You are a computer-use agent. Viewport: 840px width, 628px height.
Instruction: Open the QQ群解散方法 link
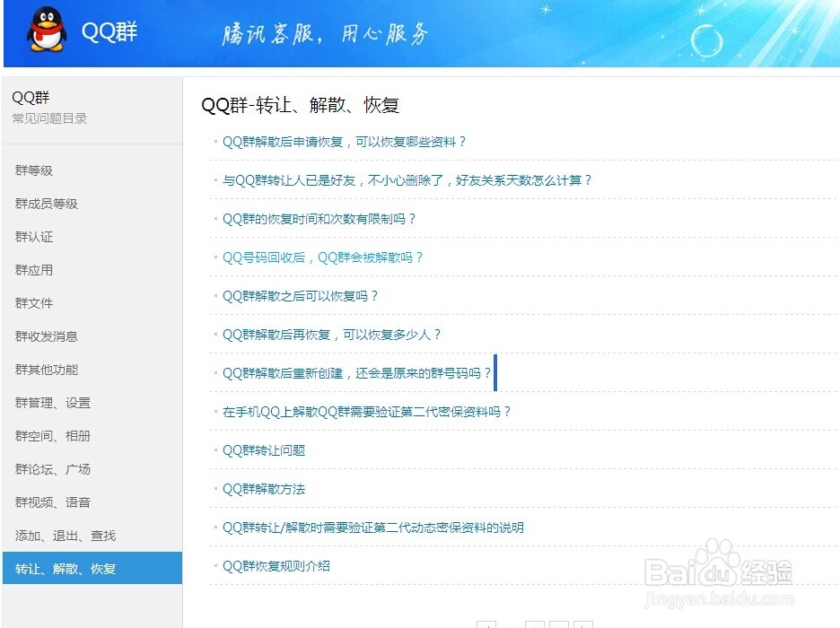pos(264,489)
